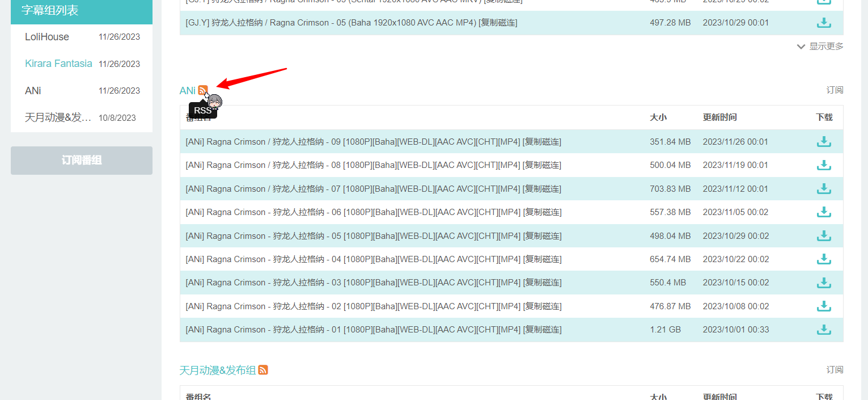
Task: Expand list with 显示更多
Action: point(820,47)
